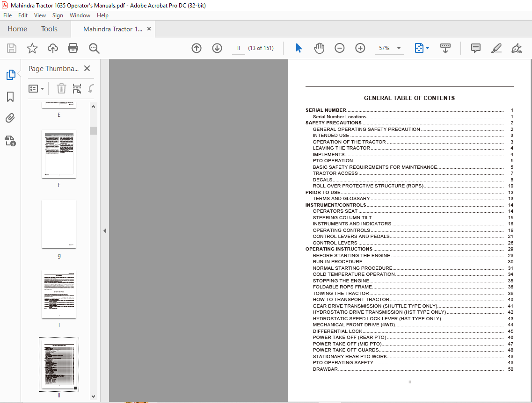Image resolution: width=532 pixels, height=403 pixels.
Task: Select contents page thumbnail labeled II
Action: [59, 364]
